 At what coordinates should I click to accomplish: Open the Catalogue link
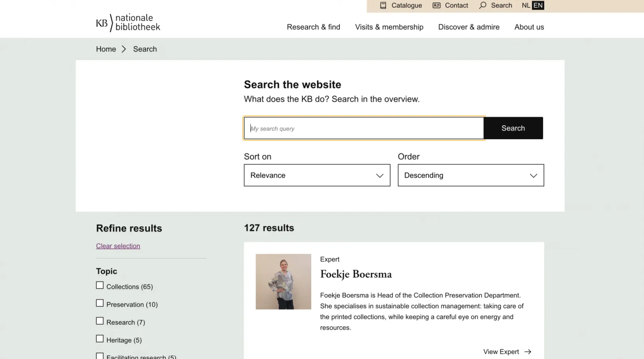coord(407,6)
